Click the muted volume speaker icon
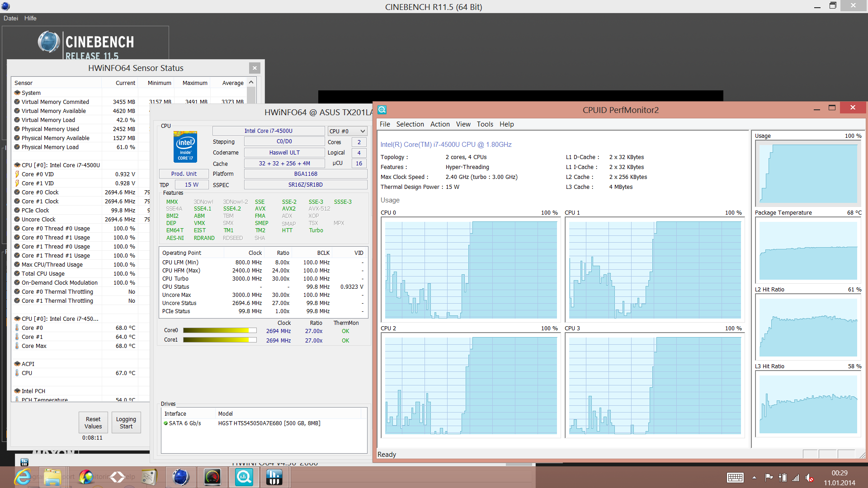Image resolution: width=868 pixels, height=488 pixels. point(809,478)
